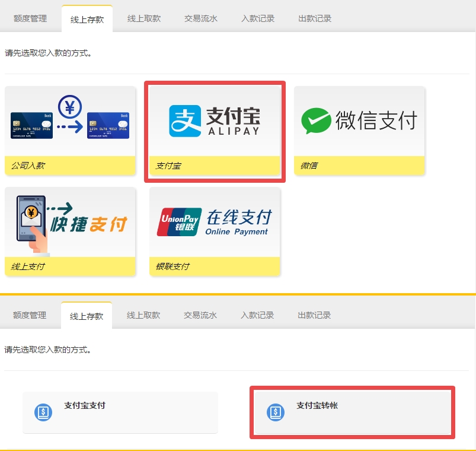Click the yellow 公司入款 caption strip
This screenshot has width=476, height=451.
click(x=70, y=166)
